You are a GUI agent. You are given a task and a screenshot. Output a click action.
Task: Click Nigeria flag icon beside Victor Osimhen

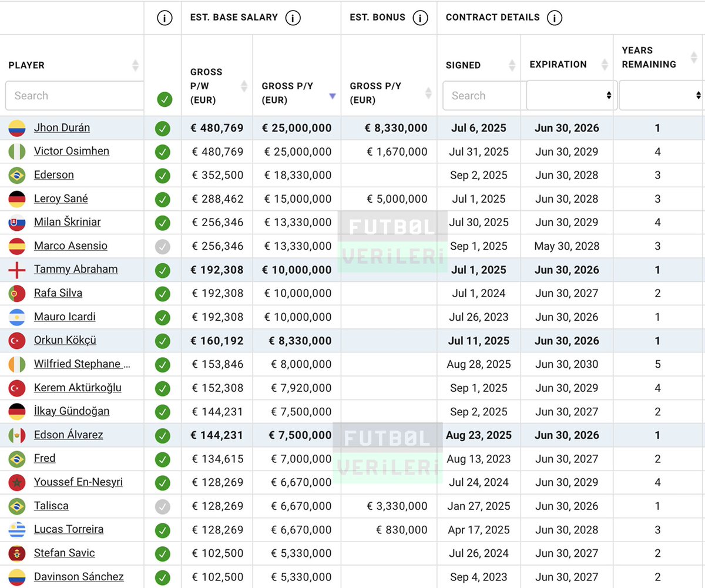pos(17,152)
